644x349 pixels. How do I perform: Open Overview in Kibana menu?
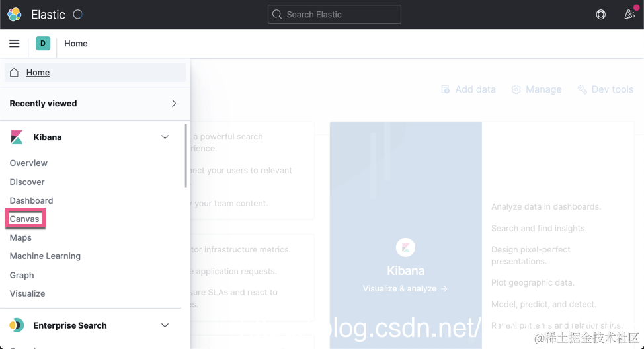28,163
